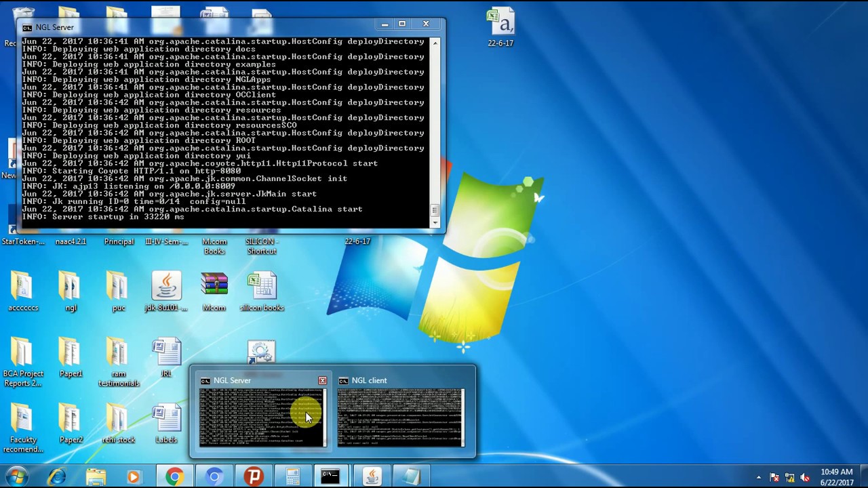The width and height of the screenshot is (868, 488).
Task: Select the Facukty recomend folder
Action: 22,428
